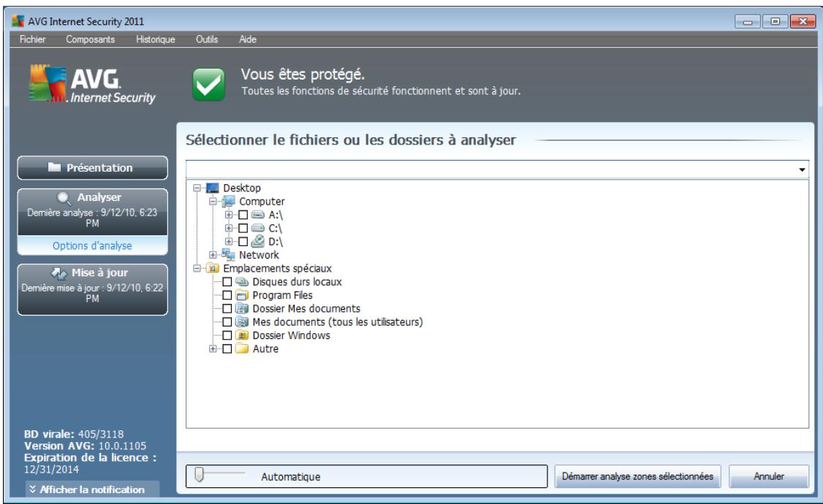Image resolution: width=823 pixels, height=504 pixels.
Task: Click the AVG Internet Security logo
Action: coord(92,84)
